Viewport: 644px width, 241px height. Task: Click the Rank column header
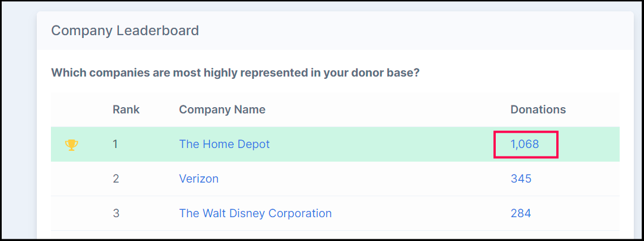[x=126, y=109]
